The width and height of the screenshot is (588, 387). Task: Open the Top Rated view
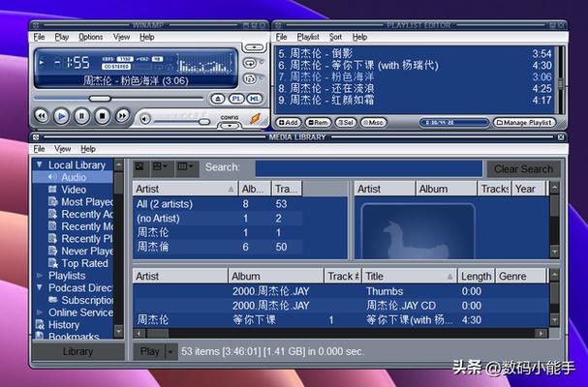click(x=78, y=263)
